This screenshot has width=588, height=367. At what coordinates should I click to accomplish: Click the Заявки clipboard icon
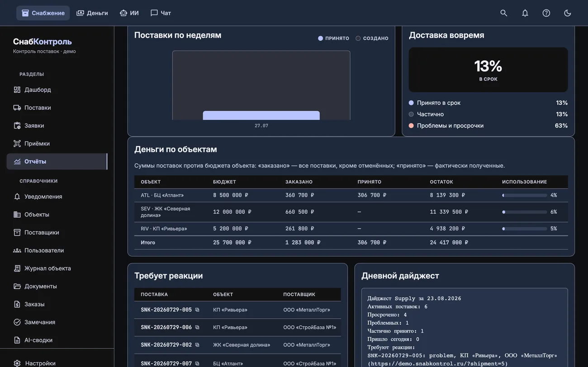(17, 126)
